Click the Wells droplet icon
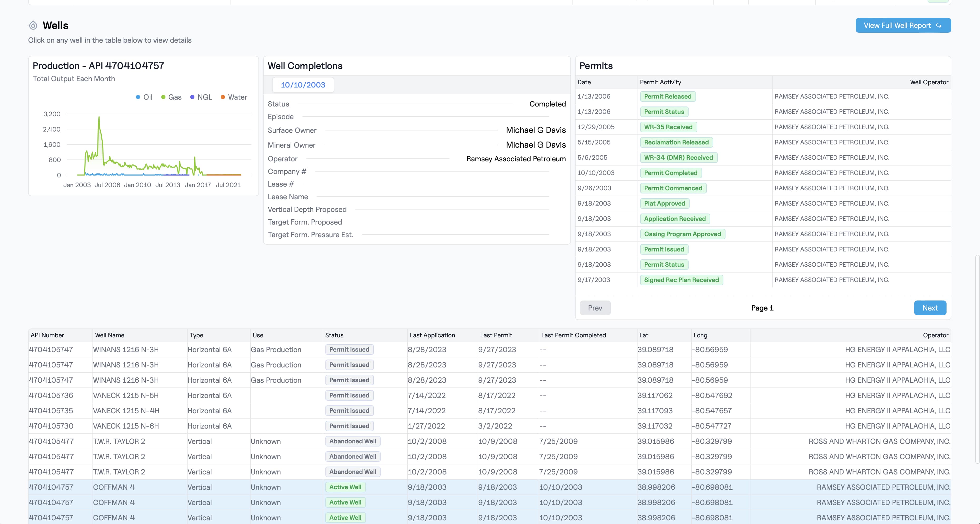This screenshot has height=524, width=980. [x=33, y=26]
